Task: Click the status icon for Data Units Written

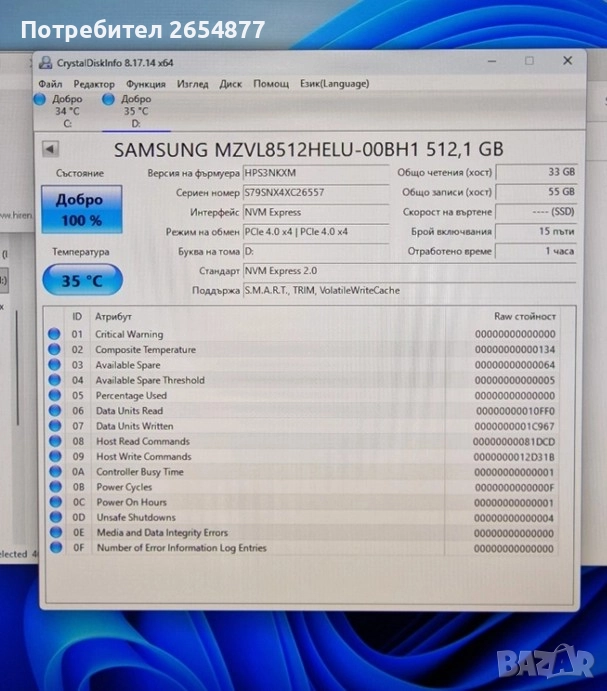Action: click(x=54, y=426)
